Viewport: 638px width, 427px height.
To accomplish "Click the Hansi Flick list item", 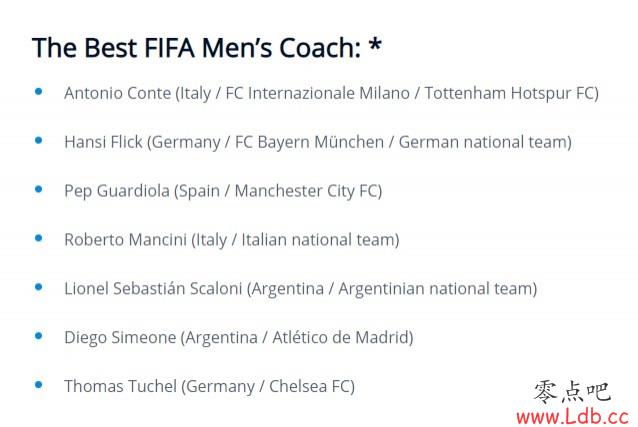I will (x=318, y=142).
